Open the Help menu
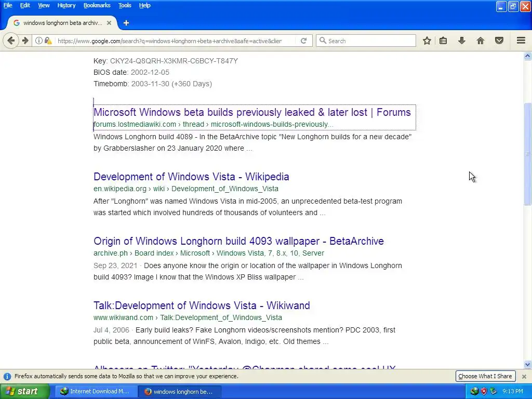The height and width of the screenshot is (399, 532). [144, 5]
